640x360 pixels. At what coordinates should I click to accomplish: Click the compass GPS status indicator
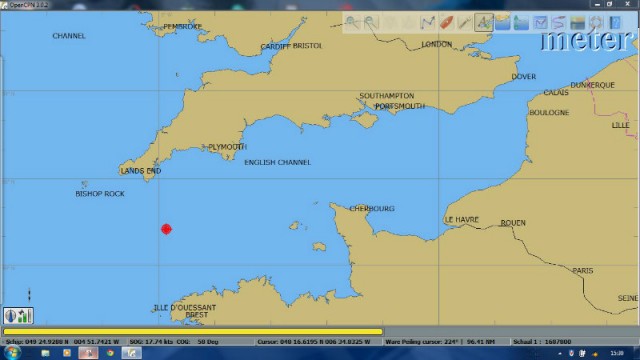(x=18, y=316)
